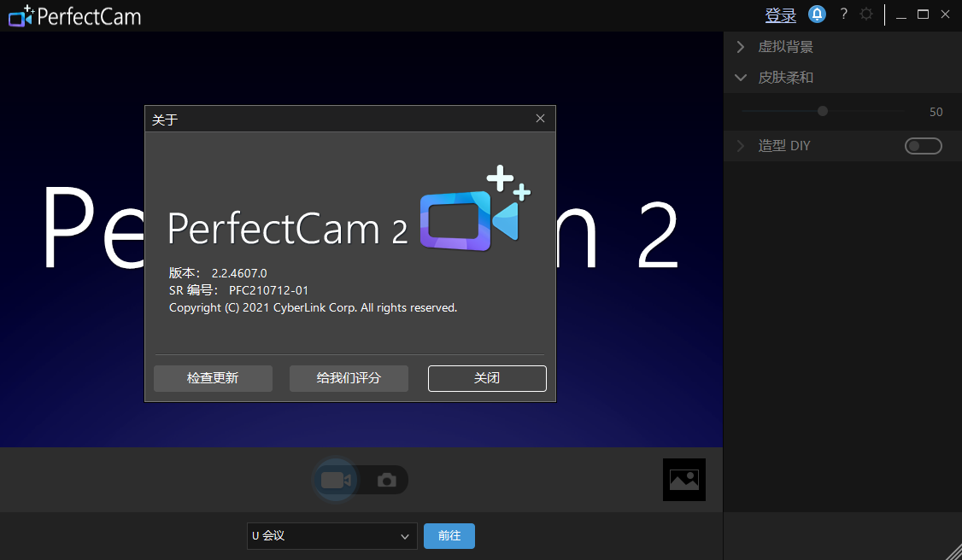Click the 关闭 button in dialog

[487, 378]
